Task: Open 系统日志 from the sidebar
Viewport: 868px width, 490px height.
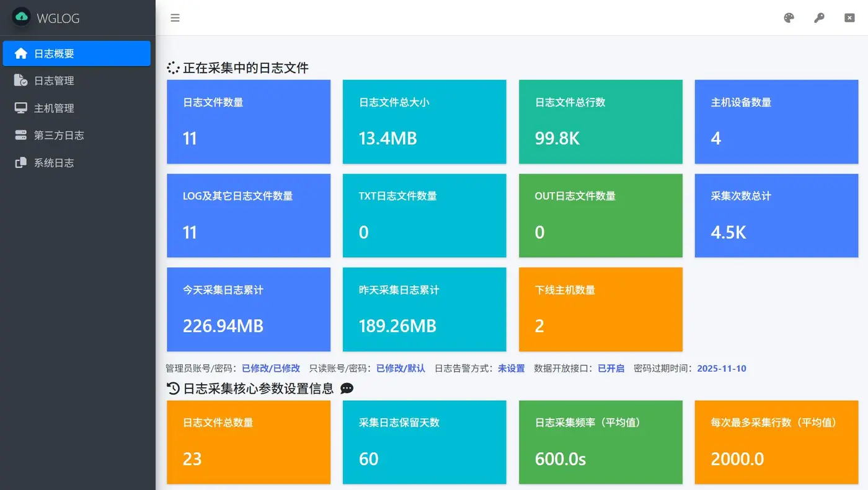Action: 20,162
